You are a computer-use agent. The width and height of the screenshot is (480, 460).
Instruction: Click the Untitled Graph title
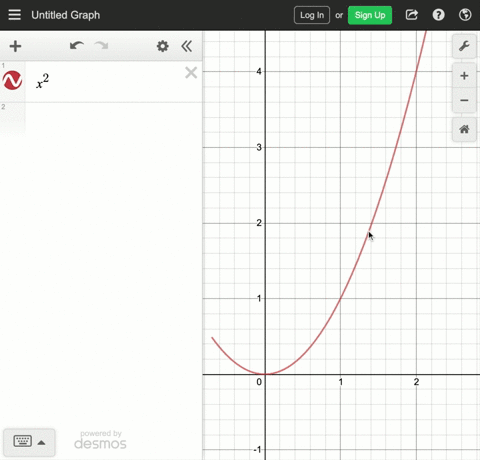coord(66,15)
